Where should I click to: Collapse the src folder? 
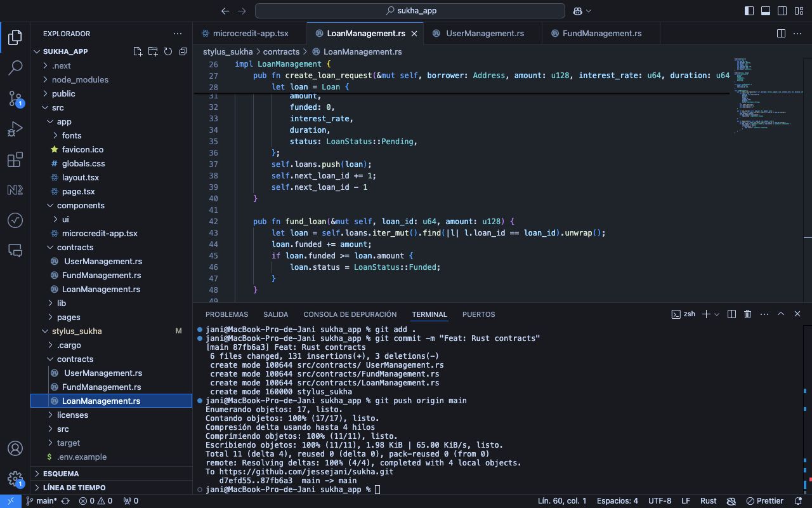[x=111, y=107]
